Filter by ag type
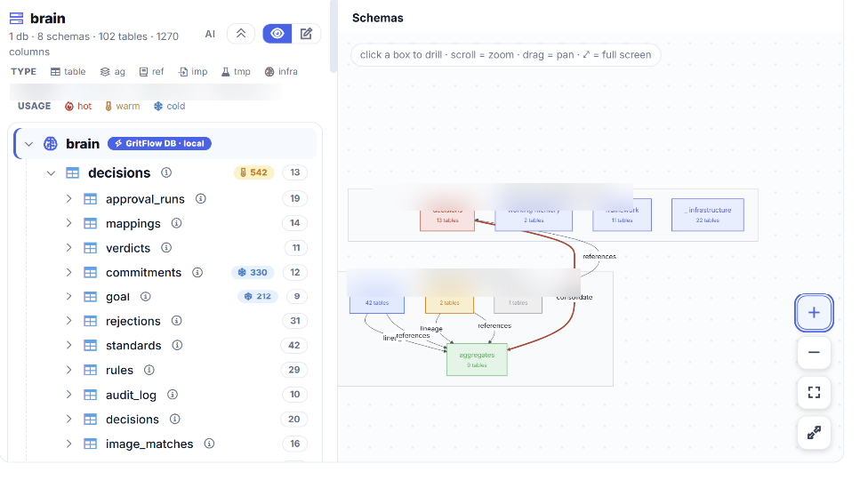This screenshot has height=480, width=868. point(112,71)
